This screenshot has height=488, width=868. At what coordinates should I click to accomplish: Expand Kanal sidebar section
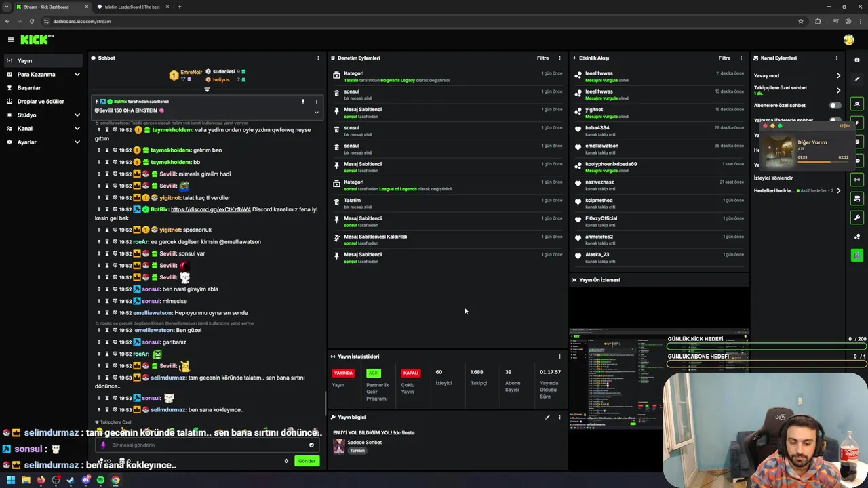[77, 129]
